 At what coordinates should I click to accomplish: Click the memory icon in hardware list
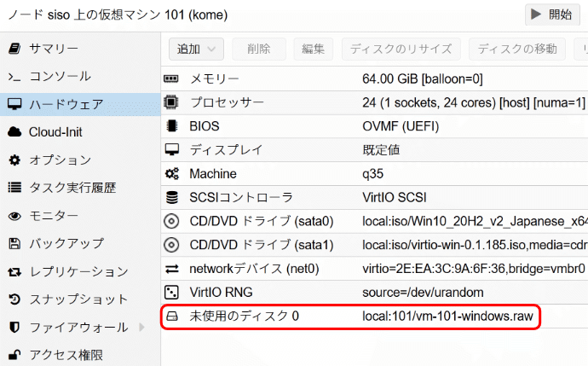pyautogui.click(x=171, y=79)
